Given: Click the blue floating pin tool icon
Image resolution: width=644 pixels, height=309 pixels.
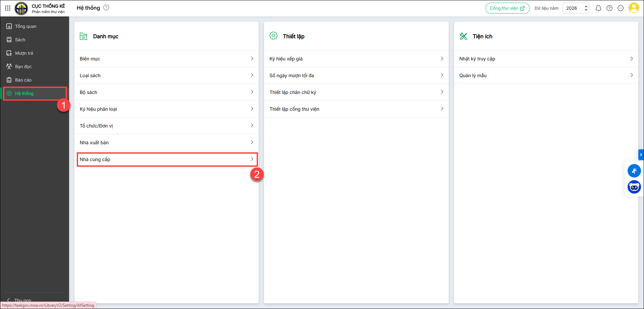Looking at the screenshot, I should click(x=634, y=171).
